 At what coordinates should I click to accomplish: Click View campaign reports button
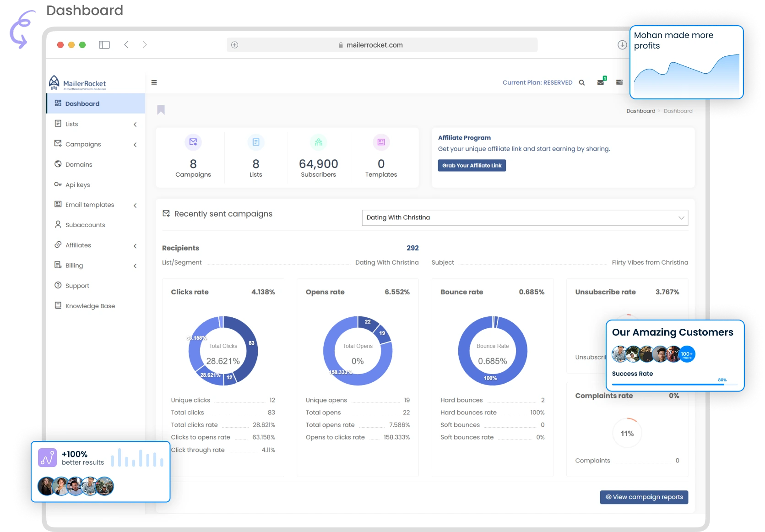644,497
